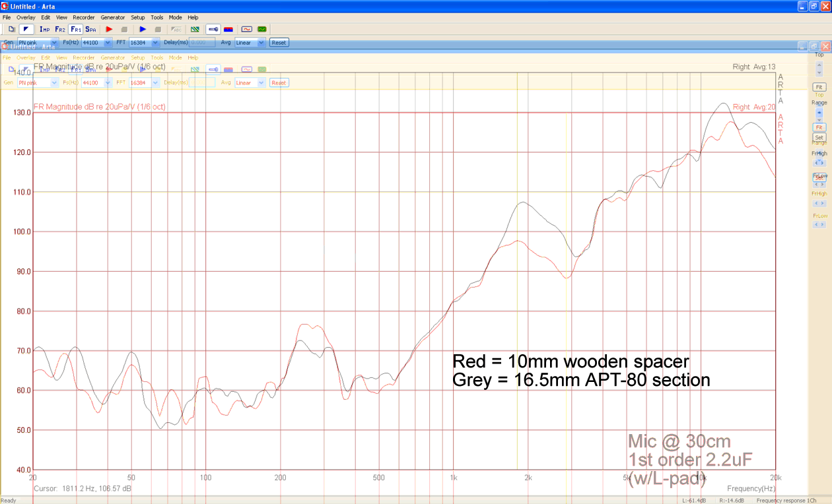Image resolution: width=832 pixels, height=504 pixels.
Task: Click the red and blue level meter icon
Action: [x=228, y=29]
